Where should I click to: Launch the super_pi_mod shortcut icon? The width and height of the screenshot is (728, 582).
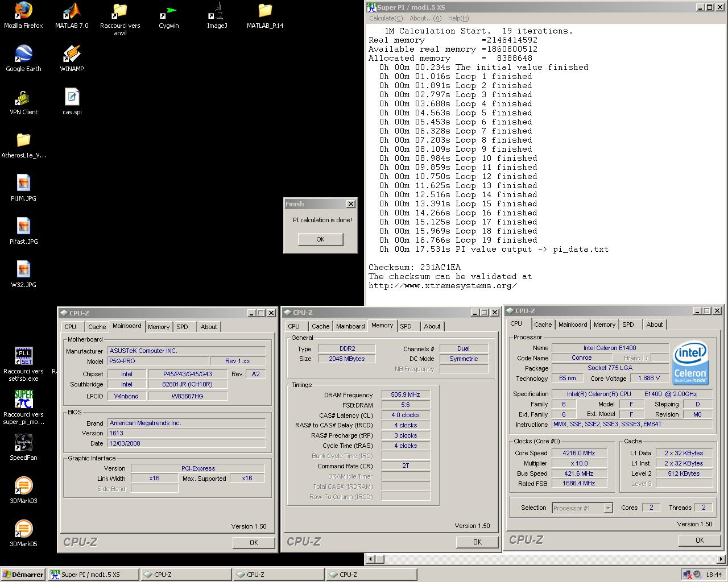(x=23, y=407)
